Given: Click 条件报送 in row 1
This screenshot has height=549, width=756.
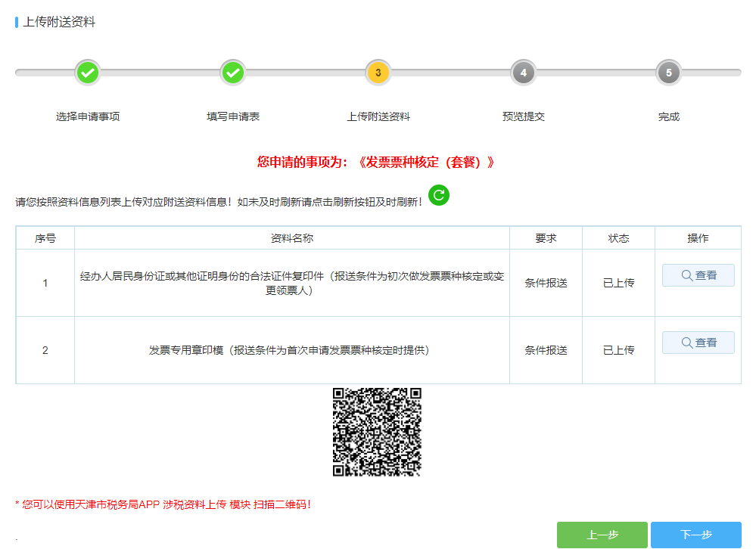Looking at the screenshot, I should 546,283.
